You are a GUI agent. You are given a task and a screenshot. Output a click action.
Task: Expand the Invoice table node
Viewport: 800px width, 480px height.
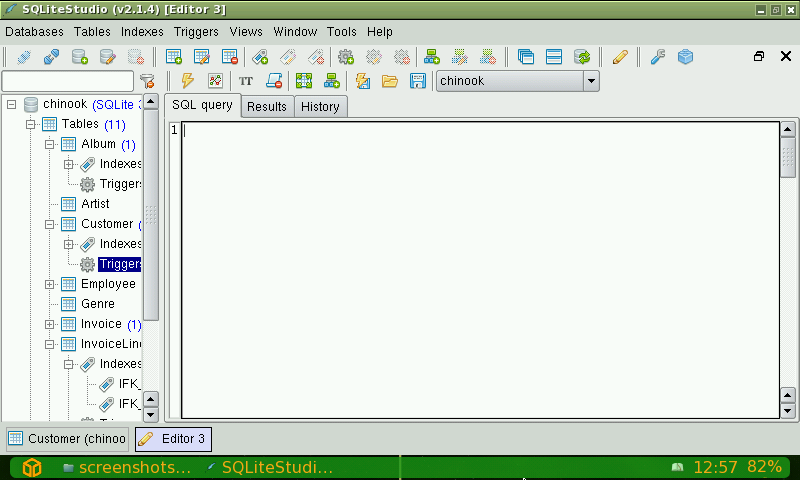[x=49, y=324]
